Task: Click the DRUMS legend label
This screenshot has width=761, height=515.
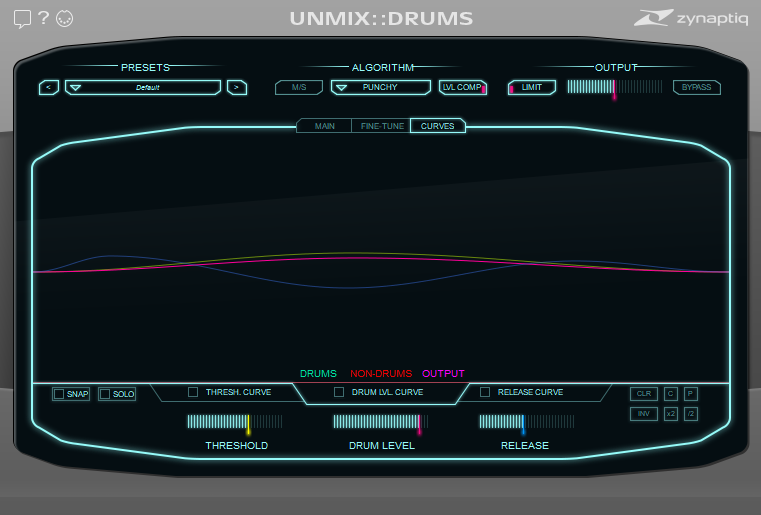Action: tap(318, 374)
